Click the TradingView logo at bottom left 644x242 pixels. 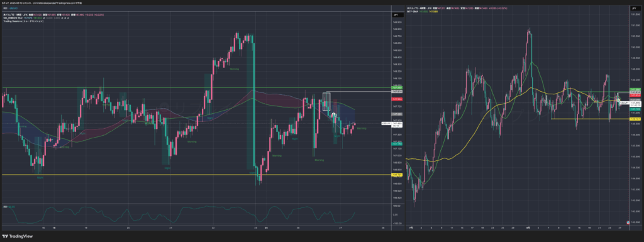(x=17, y=236)
